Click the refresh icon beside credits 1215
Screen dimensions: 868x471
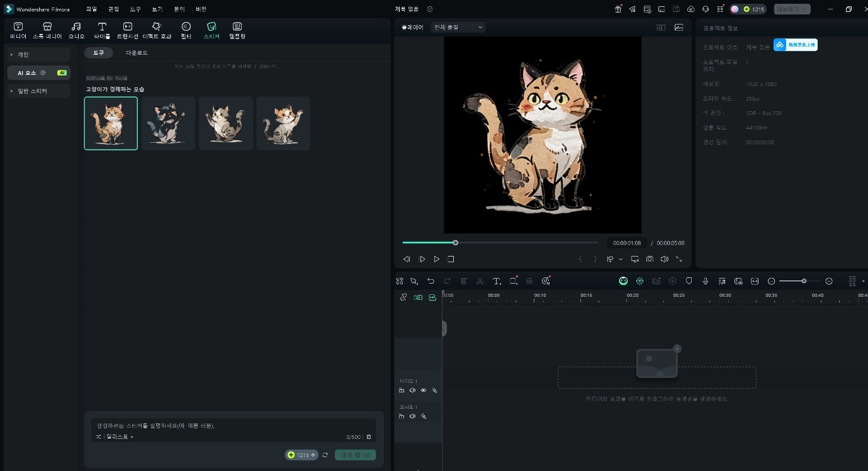pyautogui.click(x=325, y=455)
